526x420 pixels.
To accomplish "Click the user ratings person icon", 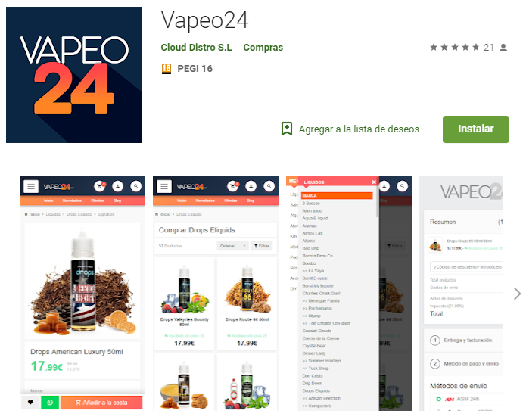I will pyautogui.click(x=503, y=48).
